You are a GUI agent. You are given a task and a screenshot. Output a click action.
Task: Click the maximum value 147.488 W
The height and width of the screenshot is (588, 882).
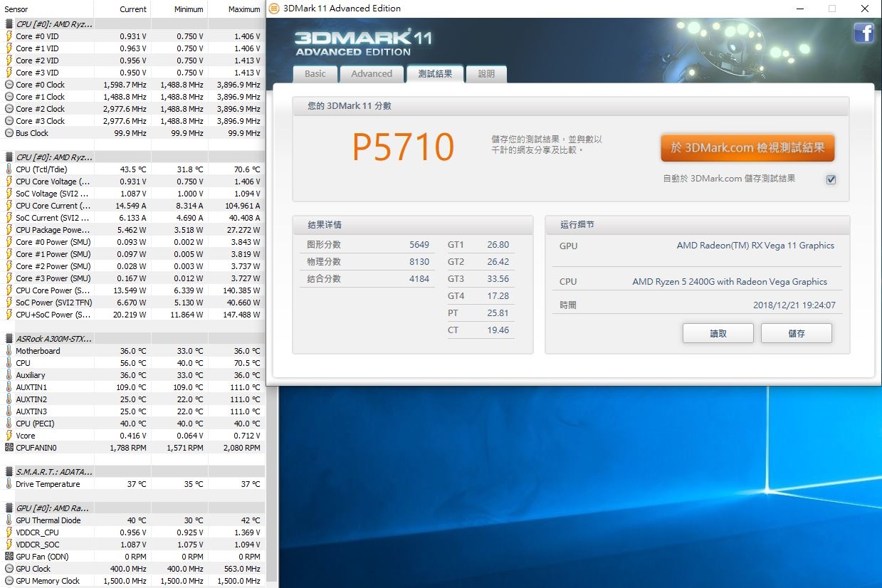241,315
